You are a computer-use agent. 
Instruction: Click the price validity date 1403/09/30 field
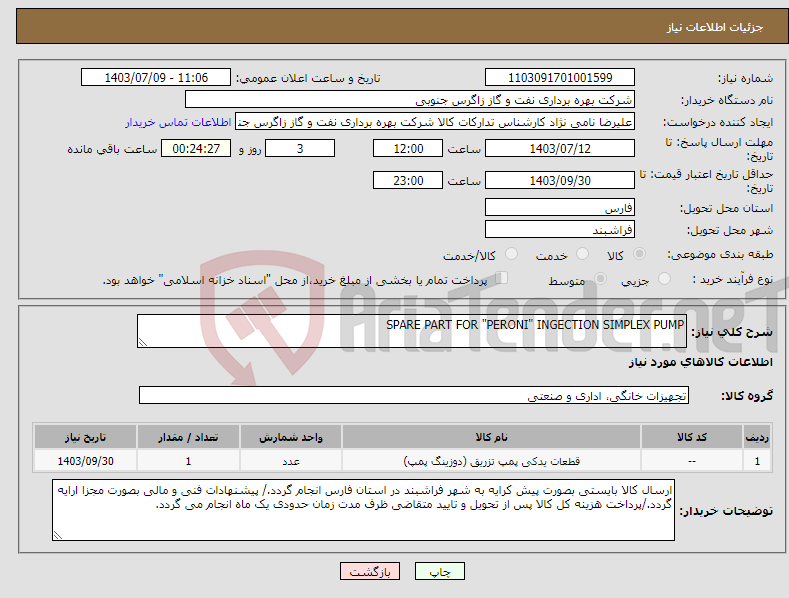[560, 180]
